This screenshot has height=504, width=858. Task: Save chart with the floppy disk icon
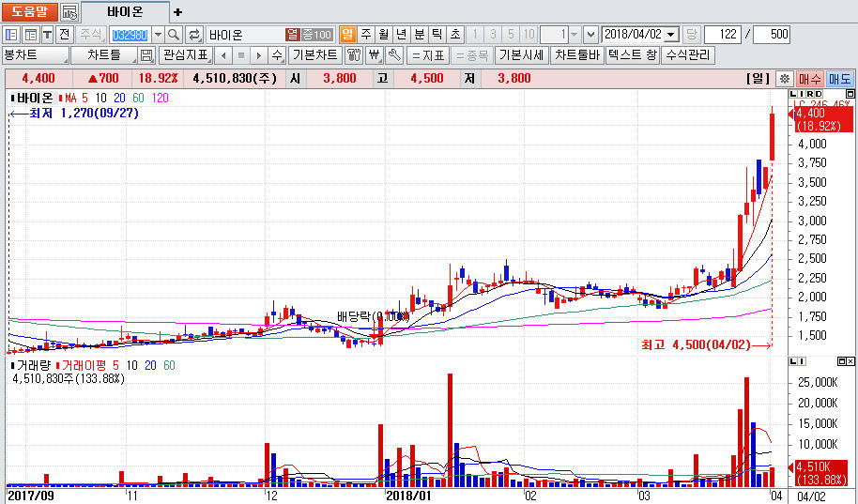(146, 55)
